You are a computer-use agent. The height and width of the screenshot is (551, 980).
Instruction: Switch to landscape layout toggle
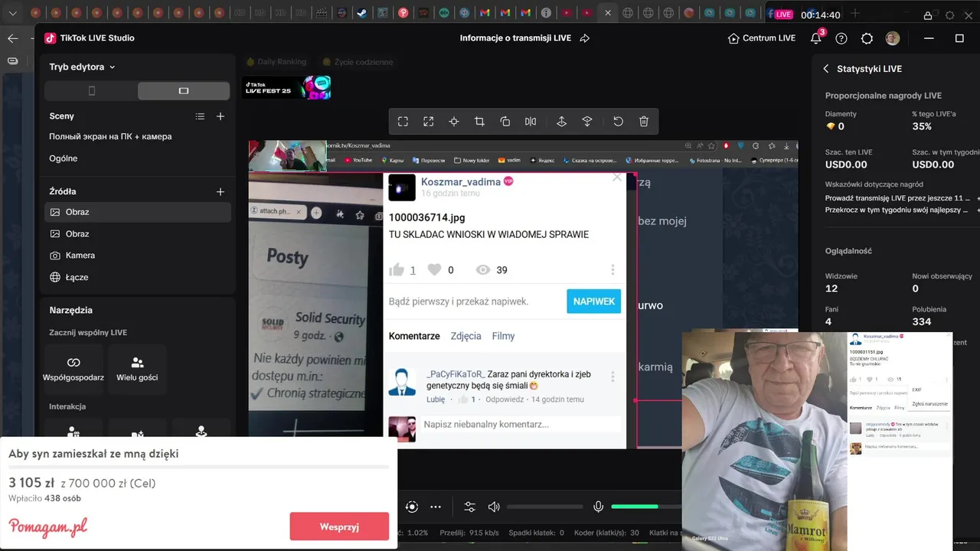(x=184, y=91)
